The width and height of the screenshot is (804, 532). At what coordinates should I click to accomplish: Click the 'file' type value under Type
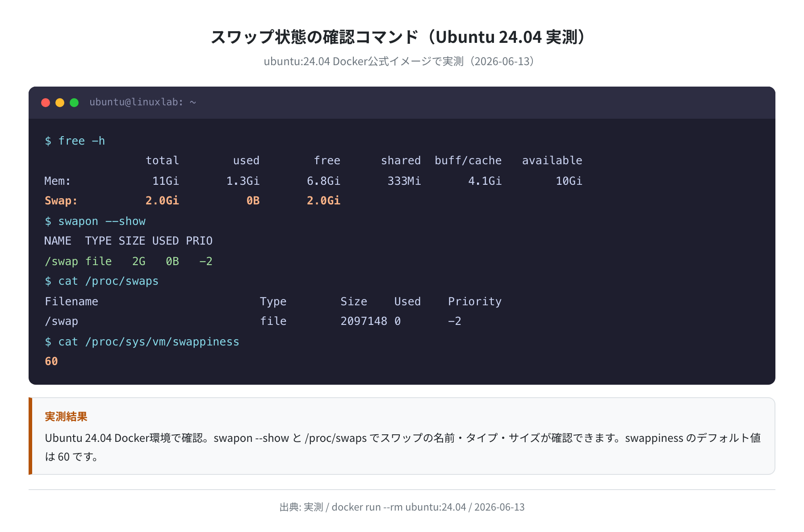[273, 321]
